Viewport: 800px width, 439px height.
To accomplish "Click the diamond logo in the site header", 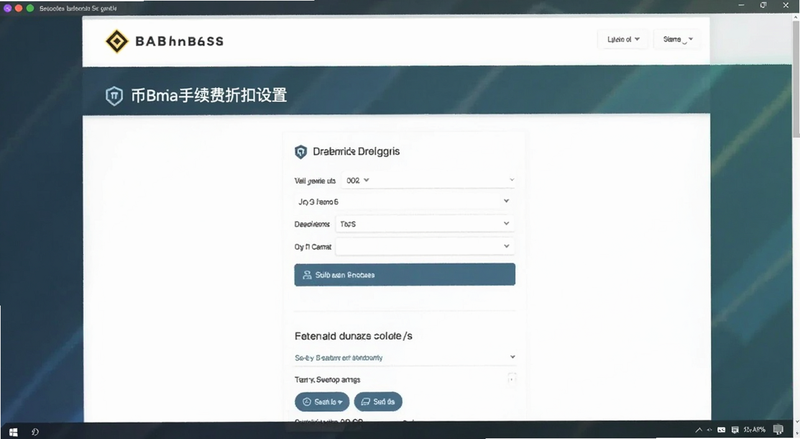I will [117, 41].
